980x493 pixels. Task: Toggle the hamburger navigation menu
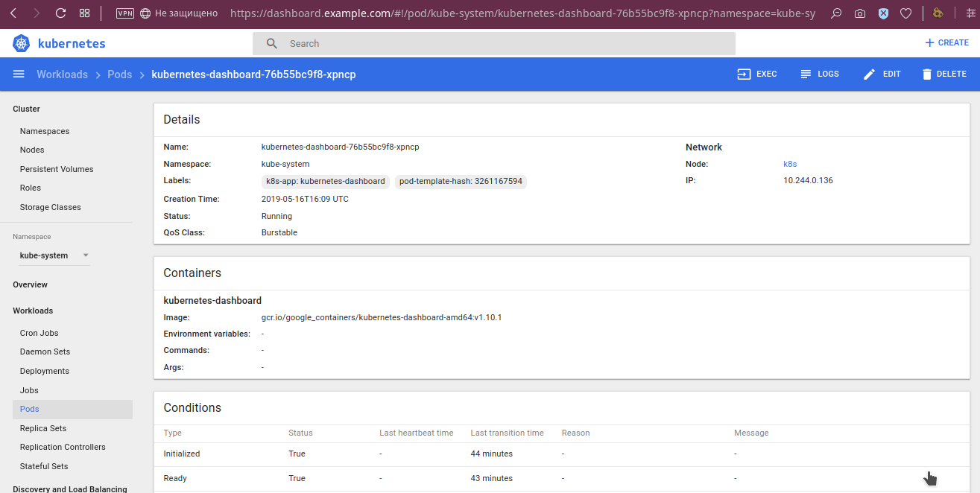tap(19, 74)
